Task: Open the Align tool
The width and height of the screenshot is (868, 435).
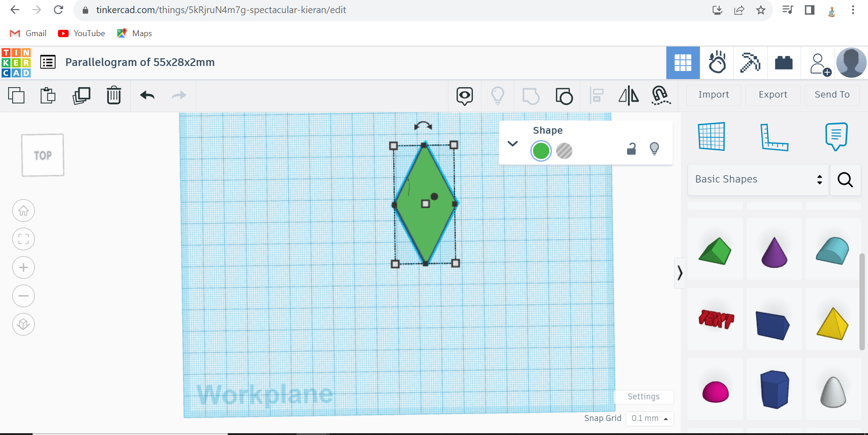Action: (x=597, y=95)
